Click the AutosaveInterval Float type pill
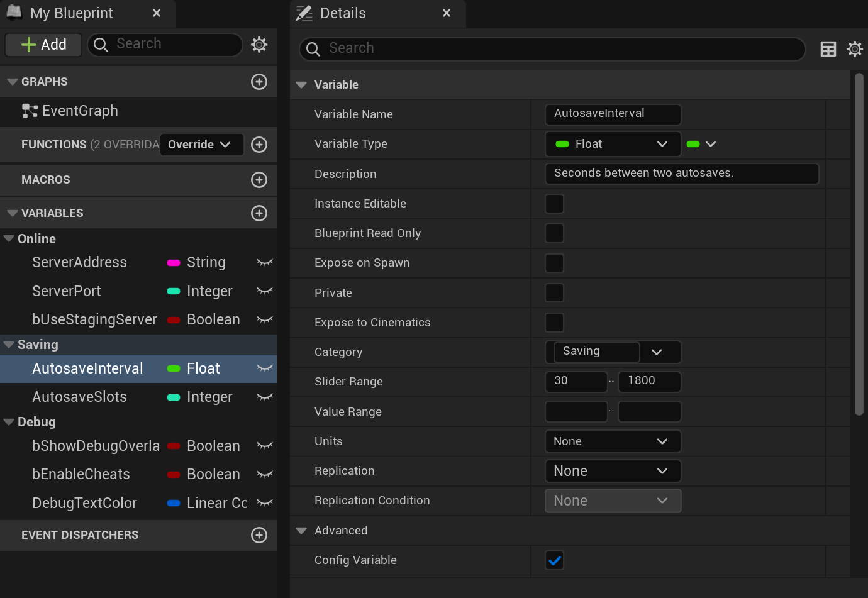Viewport: 868px width, 598px height. click(x=174, y=368)
